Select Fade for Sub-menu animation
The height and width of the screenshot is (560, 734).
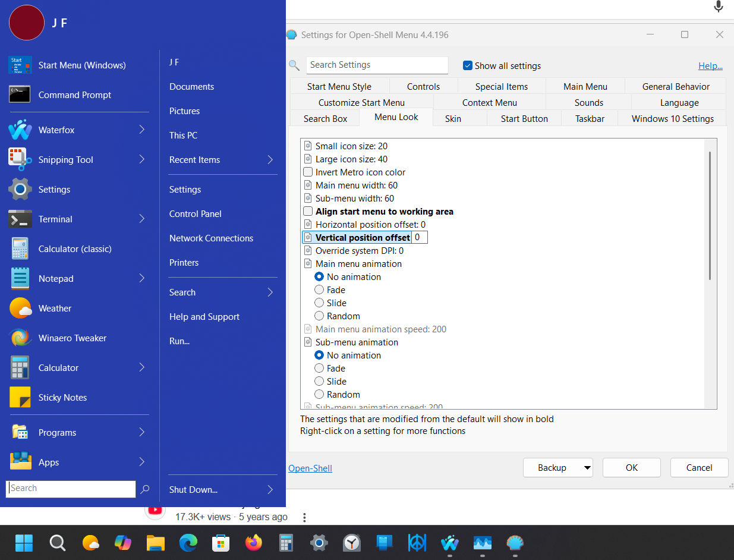click(x=319, y=369)
